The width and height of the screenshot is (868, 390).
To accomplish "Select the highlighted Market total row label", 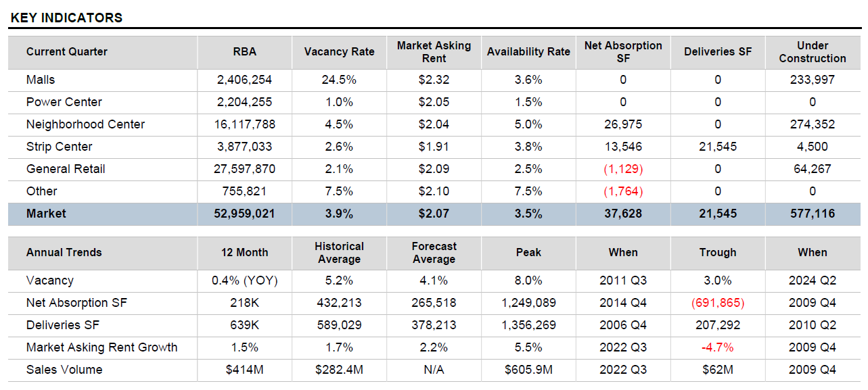I will tap(46, 214).
